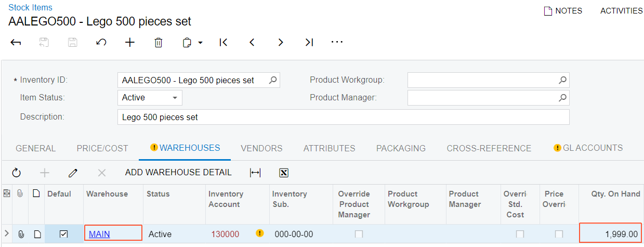The height and width of the screenshot is (247, 644).
Task: Fit warehouse grid columns to width
Action: tap(255, 173)
